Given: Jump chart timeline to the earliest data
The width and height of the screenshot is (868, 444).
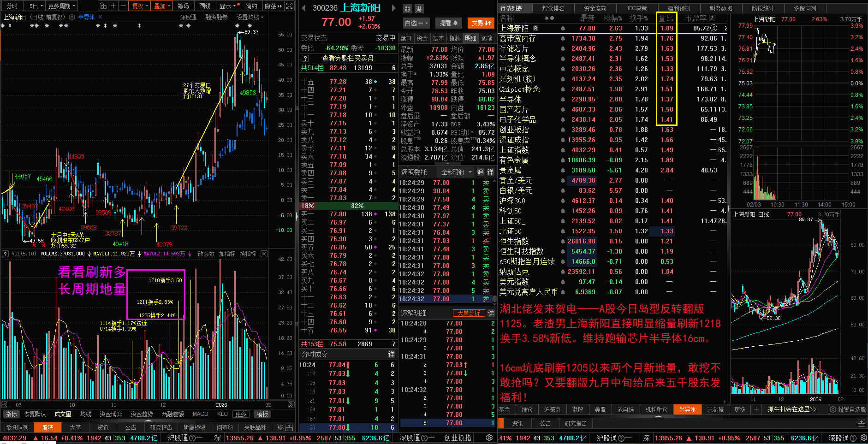Looking at the screenshot, I should 4,405.
